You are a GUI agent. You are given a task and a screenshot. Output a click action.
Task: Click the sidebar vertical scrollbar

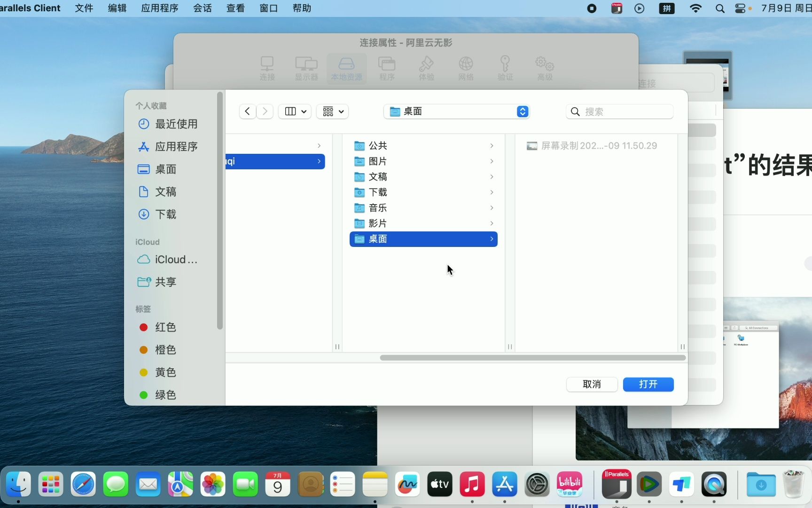click(219, 211)
